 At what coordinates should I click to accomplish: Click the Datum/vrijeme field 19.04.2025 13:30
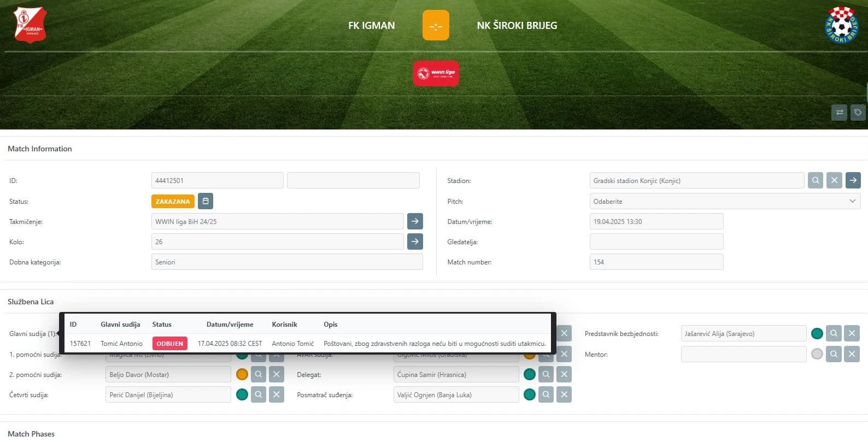(656, 221)
